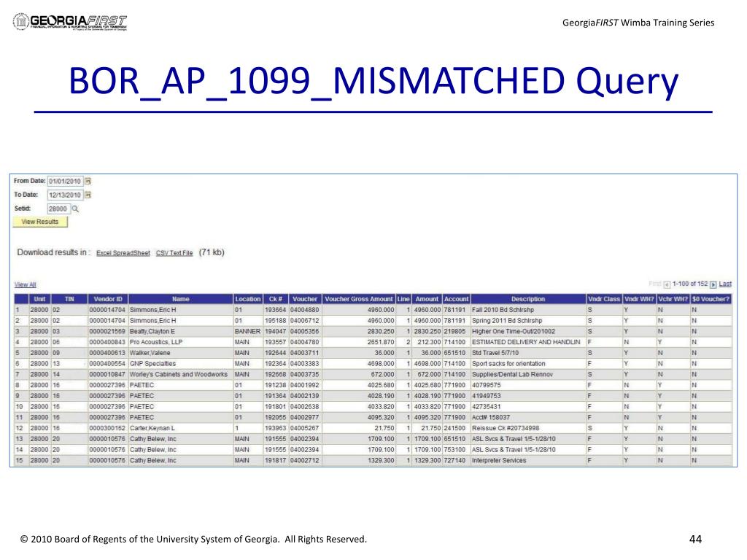Sort by the Voucher column header
The height and width of the screenshot is (560, 747).
[x=305, y=299]
